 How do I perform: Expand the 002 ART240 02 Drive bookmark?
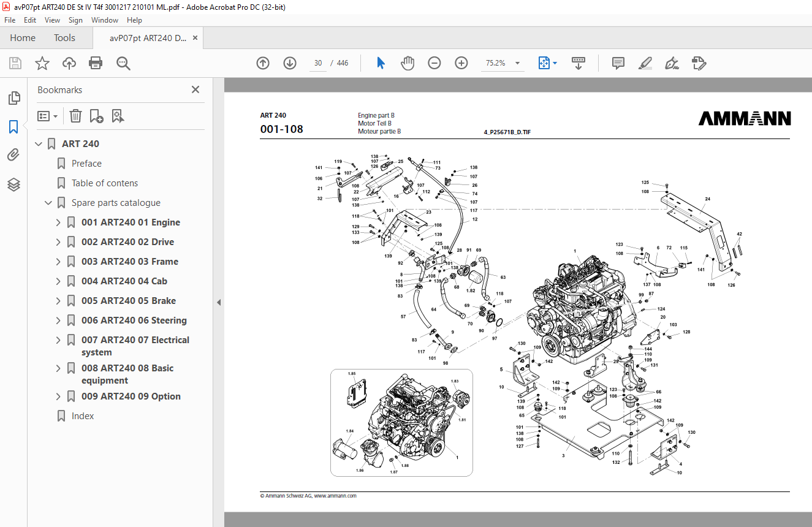click(x=58, y=242)
